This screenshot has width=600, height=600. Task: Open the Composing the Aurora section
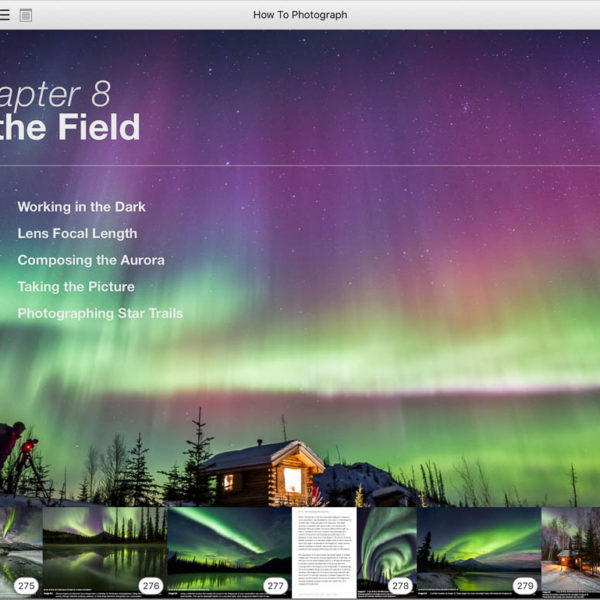click(x=91, y=260)
